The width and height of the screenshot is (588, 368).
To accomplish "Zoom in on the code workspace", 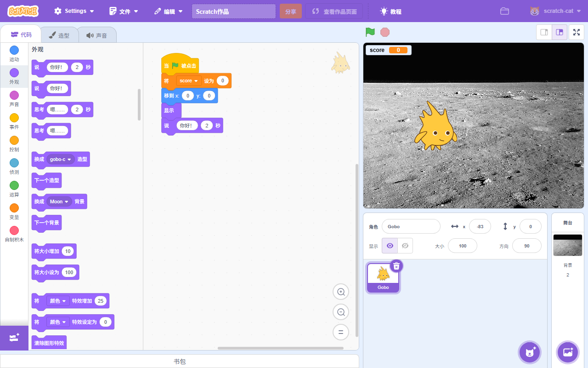I will [341, 292].
